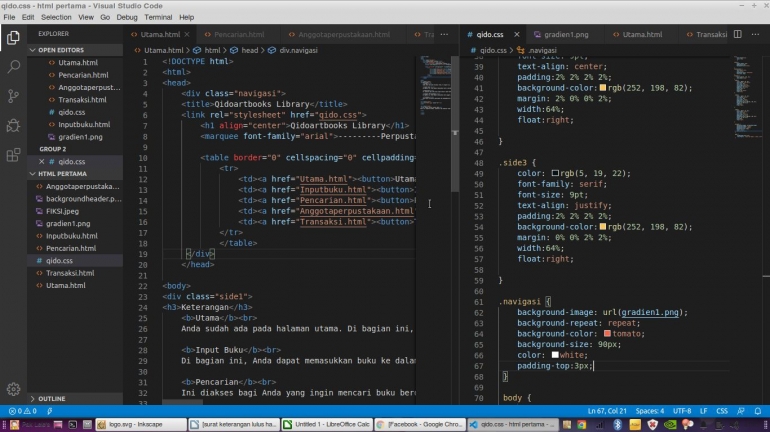Open the Manage gear menu

13,389
